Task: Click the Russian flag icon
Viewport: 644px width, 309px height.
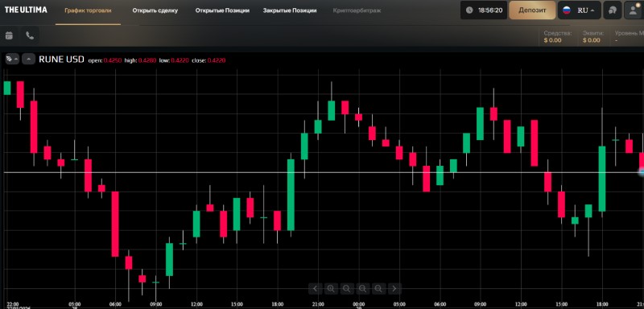Action: [567, 10]
